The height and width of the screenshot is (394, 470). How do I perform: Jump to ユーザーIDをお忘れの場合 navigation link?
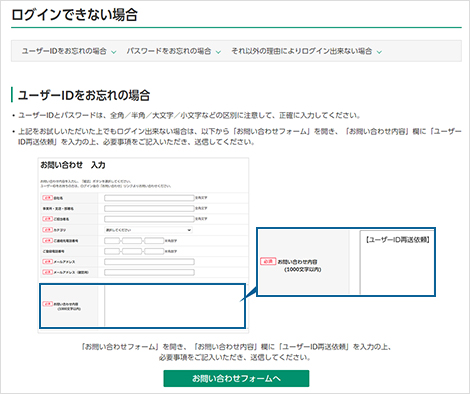tap(64, 51)
